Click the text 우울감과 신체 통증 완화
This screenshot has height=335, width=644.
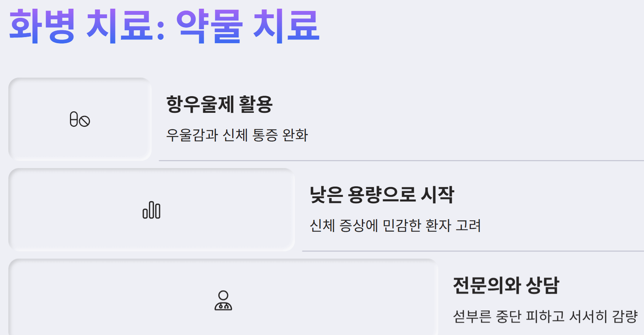pos(237,135)
